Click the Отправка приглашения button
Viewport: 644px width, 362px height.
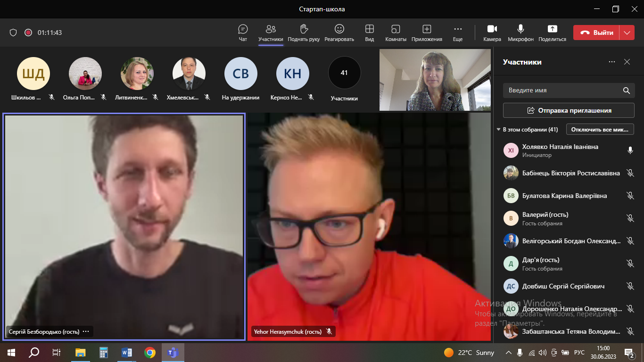coord(569,110)
